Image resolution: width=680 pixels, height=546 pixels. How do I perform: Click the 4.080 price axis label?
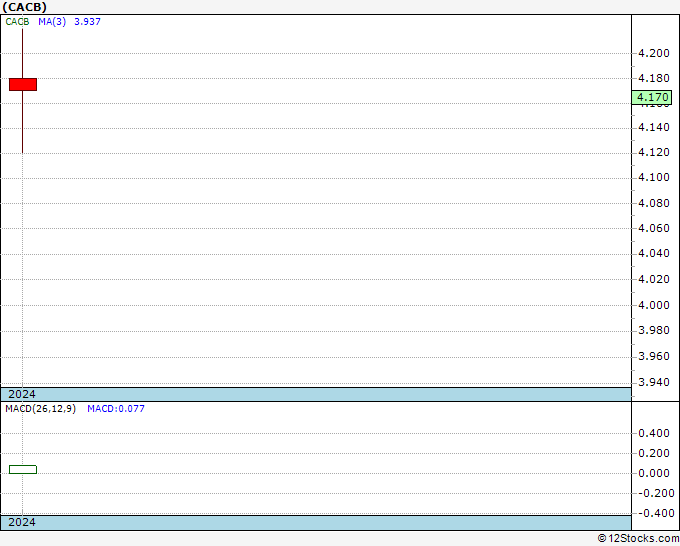pyautogui.click(x=654, y=203)
